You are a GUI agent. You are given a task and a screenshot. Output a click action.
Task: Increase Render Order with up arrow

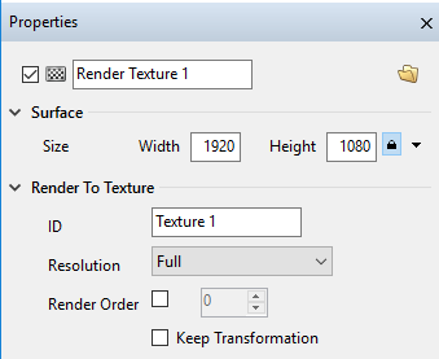tap(256, 296)
